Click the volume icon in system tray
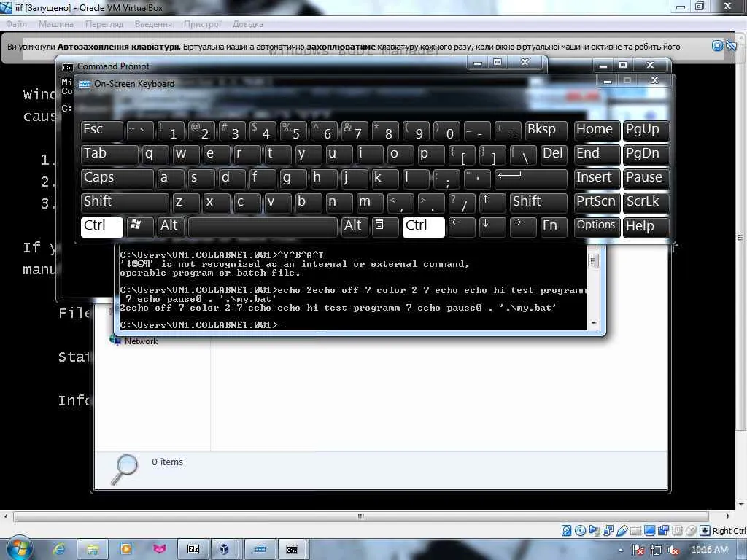The image size is (747, 560). [673, 550]
